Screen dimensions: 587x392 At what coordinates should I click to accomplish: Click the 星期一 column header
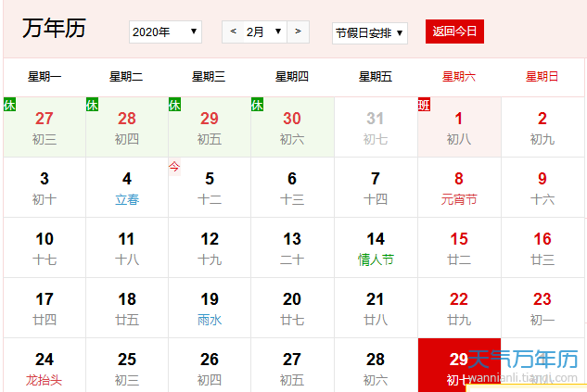[x=45, y=77]
